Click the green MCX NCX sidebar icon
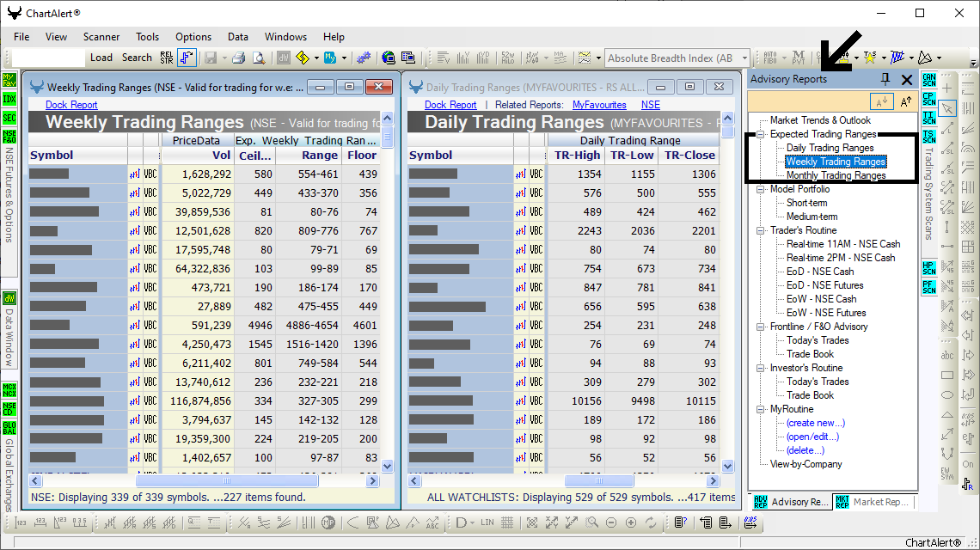 (x=9, y=390)
